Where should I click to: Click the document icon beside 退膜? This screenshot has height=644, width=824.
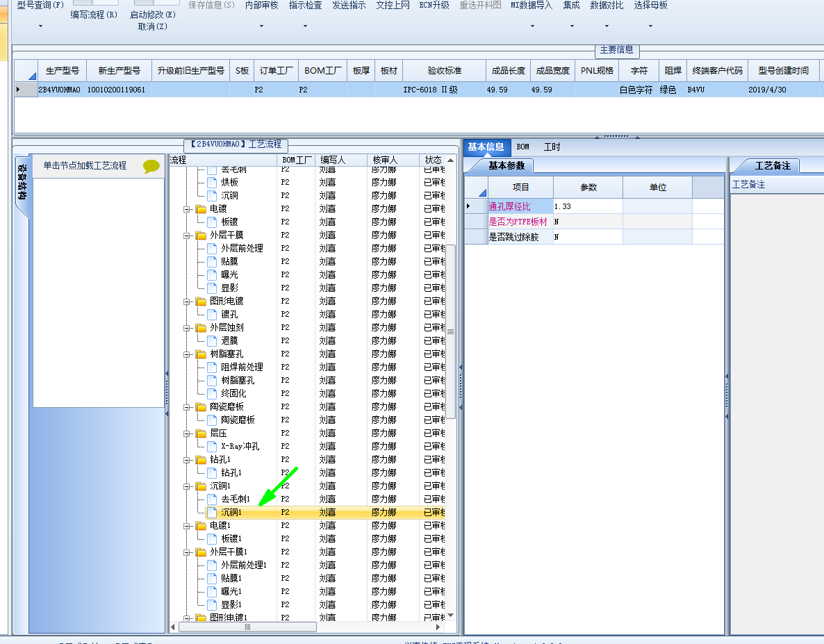click(x=212, y=340)
